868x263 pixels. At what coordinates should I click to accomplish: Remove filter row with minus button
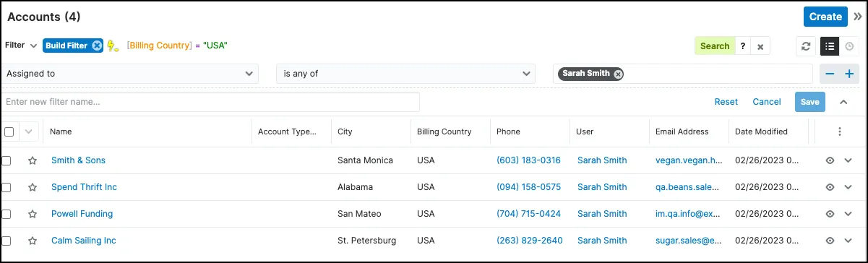click(x=830, y=74)
